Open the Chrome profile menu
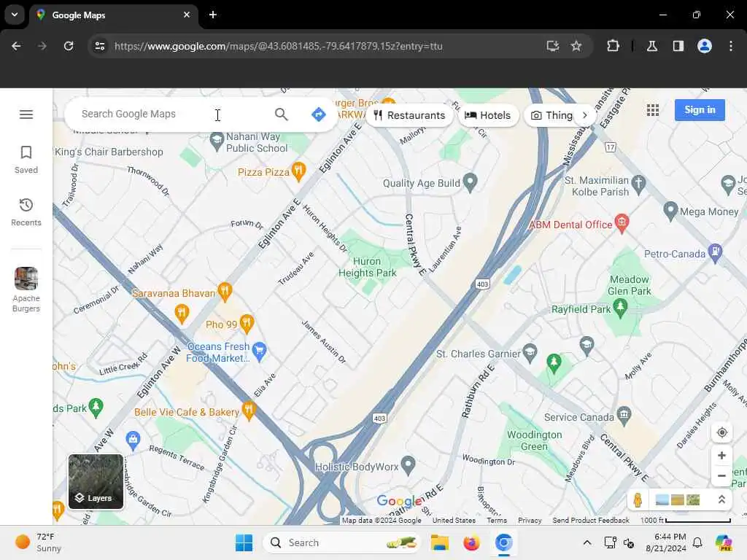 coord(705,46)
